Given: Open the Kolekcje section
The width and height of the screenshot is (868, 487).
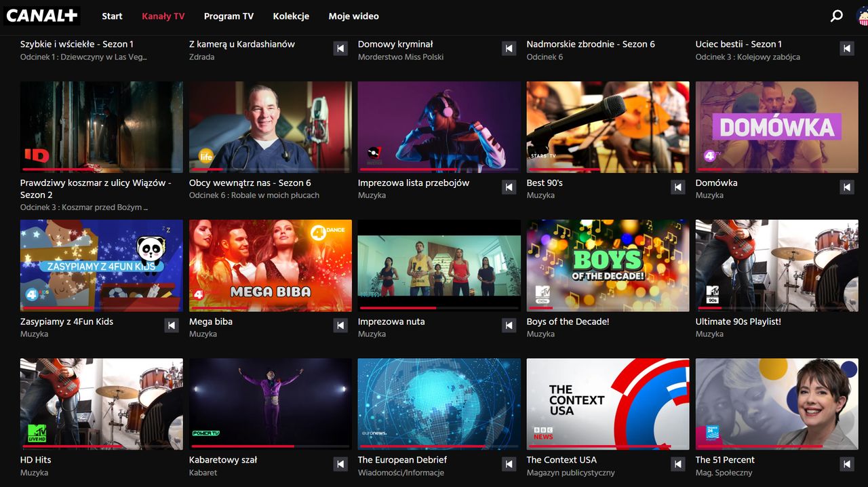Looking at the screenshot, I should click(x=291, y=16).
